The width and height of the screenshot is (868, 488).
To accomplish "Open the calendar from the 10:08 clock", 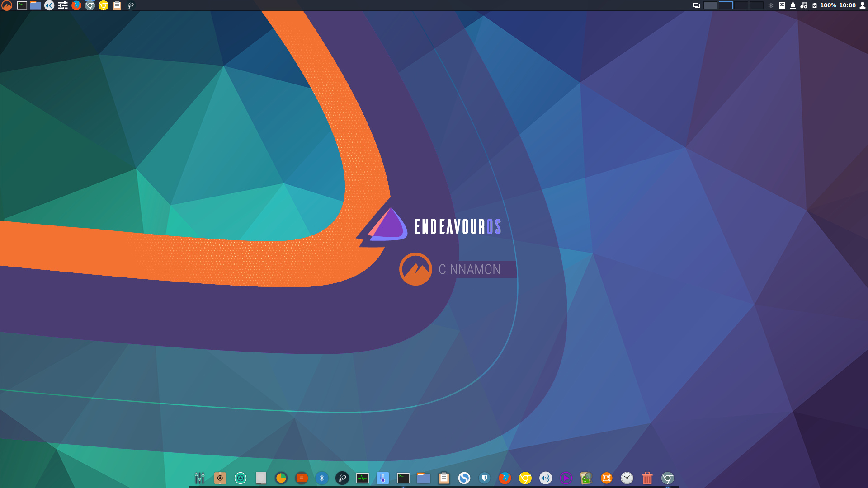I will [848, 6].
